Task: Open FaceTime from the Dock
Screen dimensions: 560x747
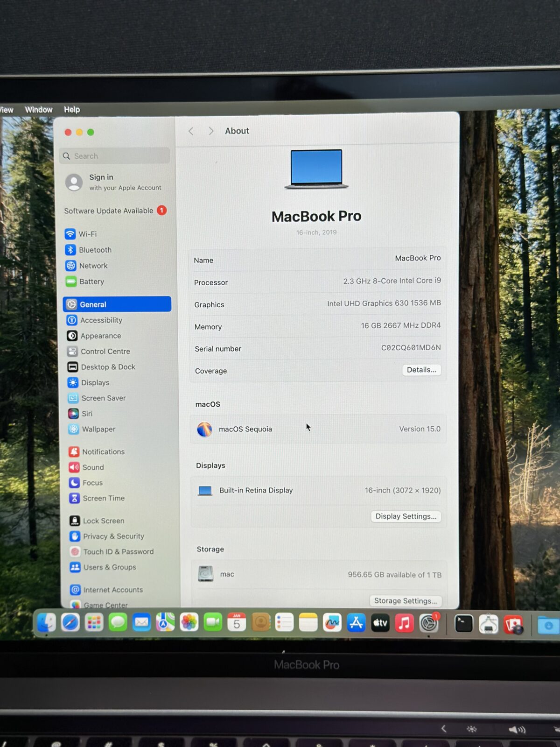Action: click(x=213, y=622)
